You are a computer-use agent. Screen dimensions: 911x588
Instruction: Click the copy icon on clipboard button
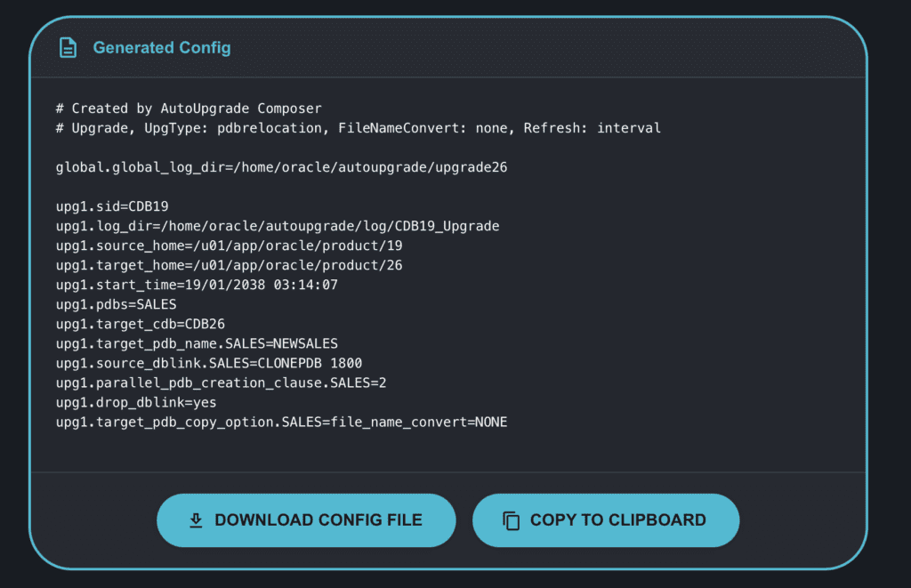pyautogui.click(x=511, y=520)
